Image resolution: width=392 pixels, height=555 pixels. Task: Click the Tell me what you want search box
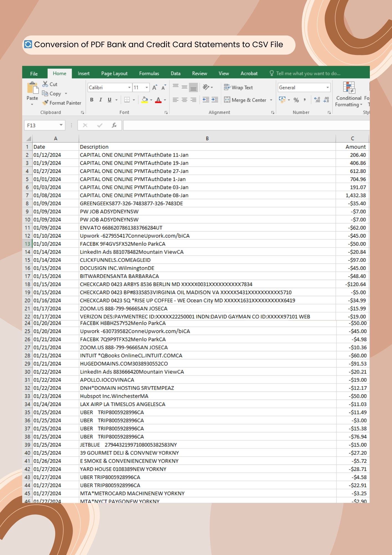pos(305,74)
